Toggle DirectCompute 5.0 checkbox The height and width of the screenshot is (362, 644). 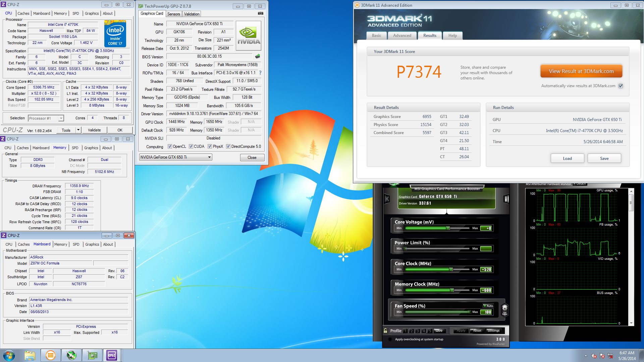pos(228,146)
